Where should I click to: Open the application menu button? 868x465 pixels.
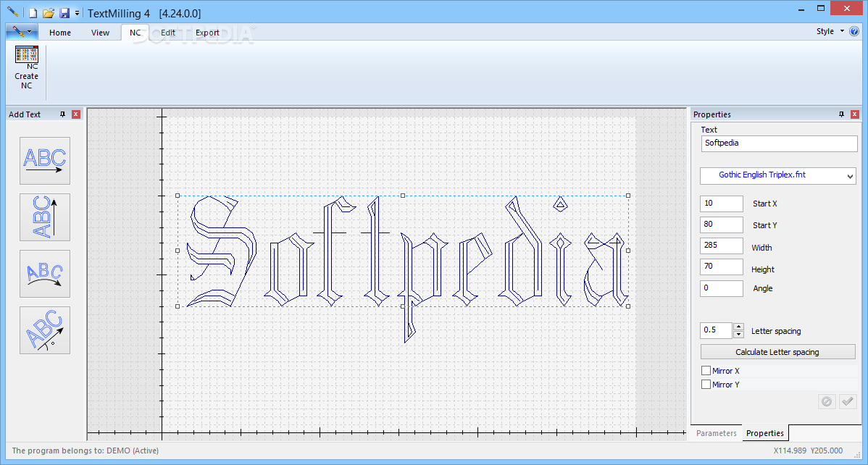click(22, 32)
